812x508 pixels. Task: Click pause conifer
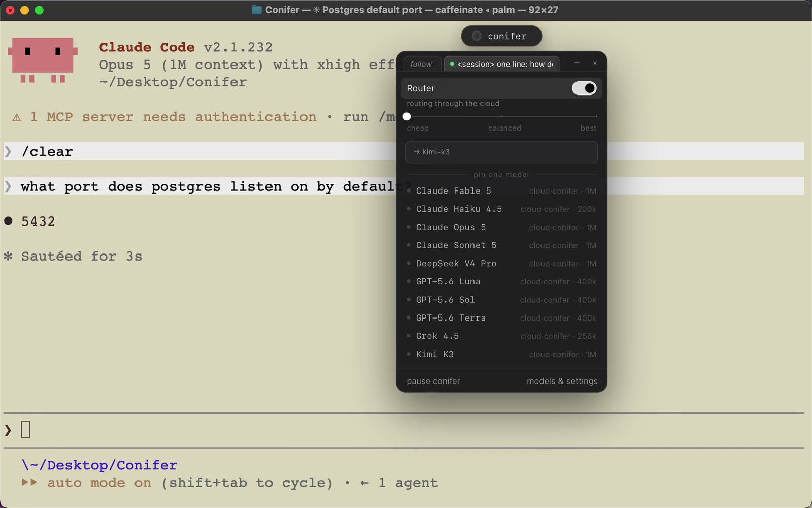pos(433,381)
